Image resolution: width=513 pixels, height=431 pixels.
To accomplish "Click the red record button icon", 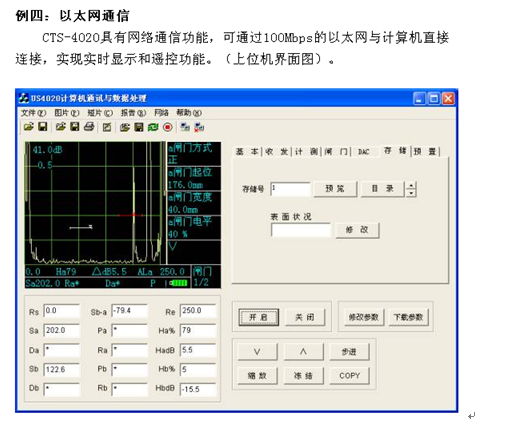I will [168, 127].
